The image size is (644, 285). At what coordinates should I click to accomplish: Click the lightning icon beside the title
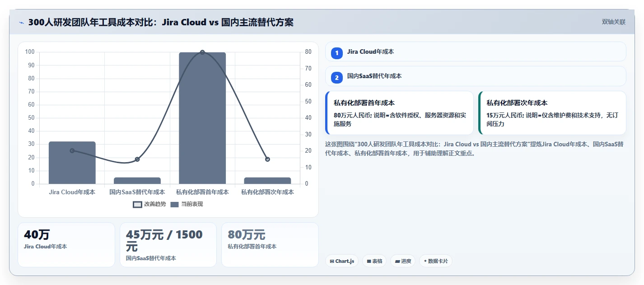[x=21, y=23]
